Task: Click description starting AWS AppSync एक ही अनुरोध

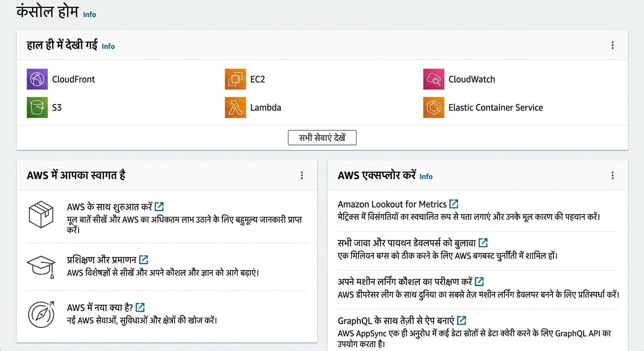Action: (x=474, y=338)
